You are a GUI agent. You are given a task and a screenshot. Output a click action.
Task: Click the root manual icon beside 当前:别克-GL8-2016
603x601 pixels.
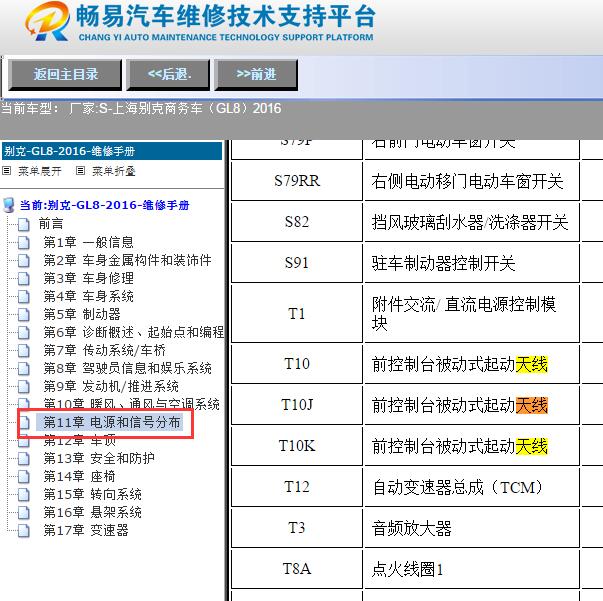coord(8,205)
